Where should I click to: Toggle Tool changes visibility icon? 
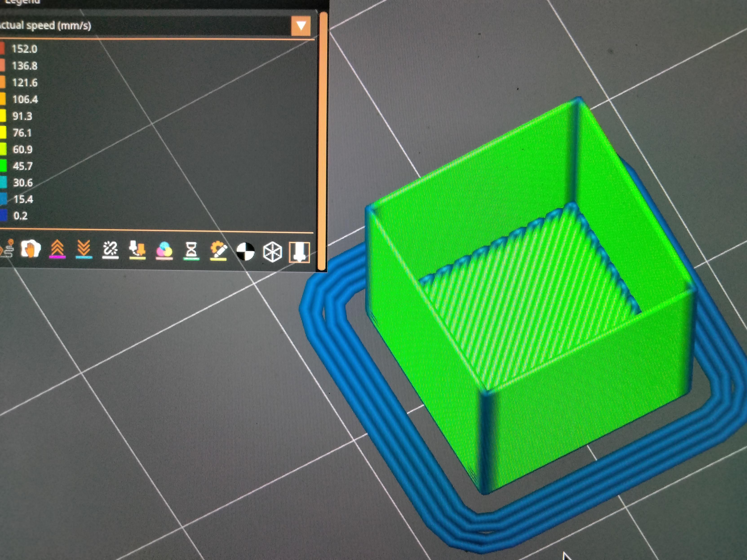(x=137, y=250)
